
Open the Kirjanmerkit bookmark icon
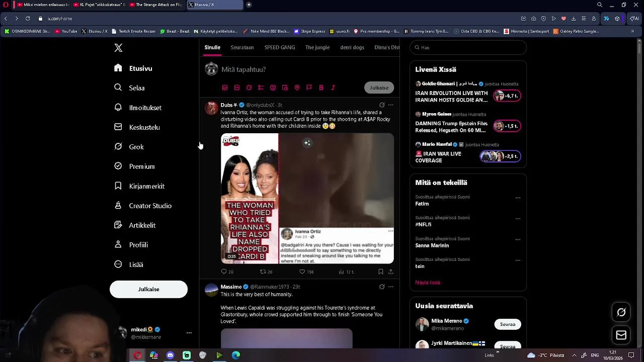(118, 186)
